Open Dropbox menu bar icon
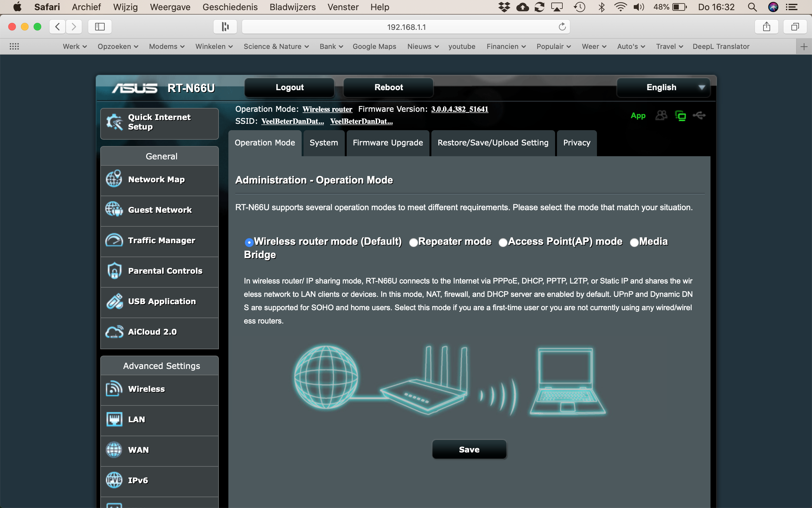812x508 pixels. click(504, 7)
